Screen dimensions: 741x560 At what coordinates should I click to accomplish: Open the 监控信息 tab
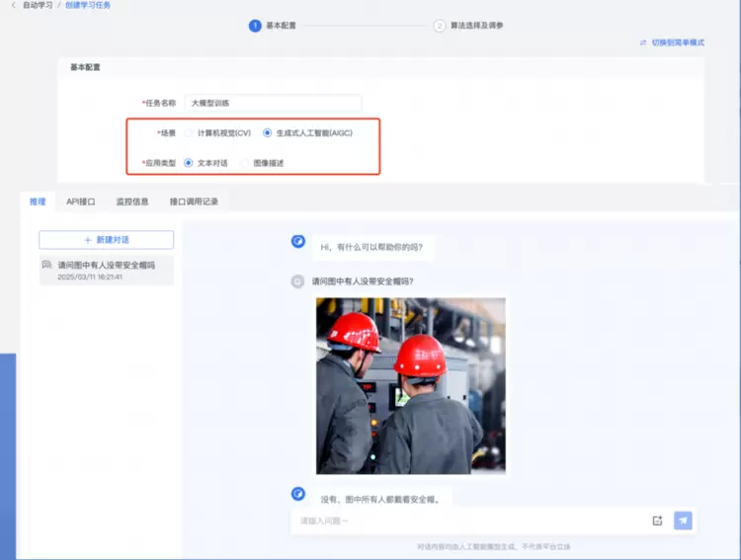132,201
